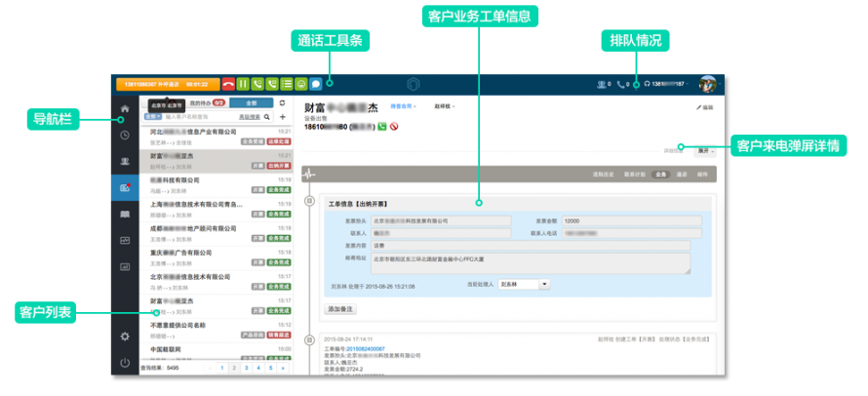
Task: Click the 2015-08-24 work order timeline node
Action: point(310,339)
